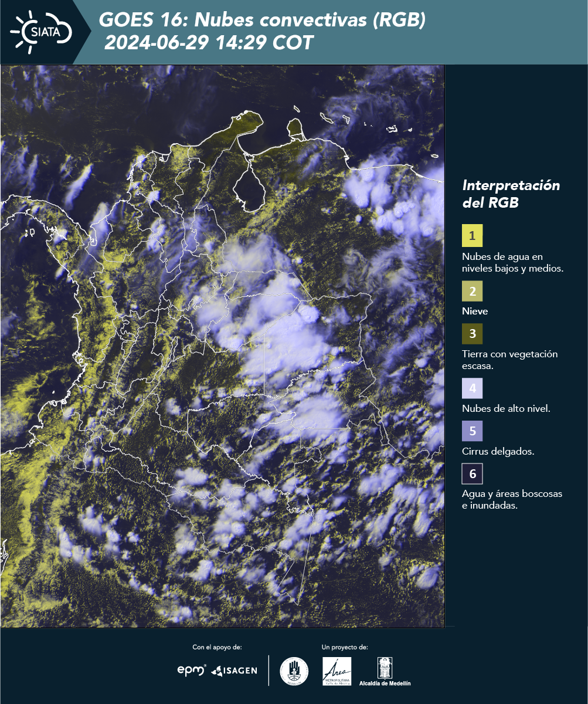Select yellow legend swatch number 1

click(x=472, y=236)
